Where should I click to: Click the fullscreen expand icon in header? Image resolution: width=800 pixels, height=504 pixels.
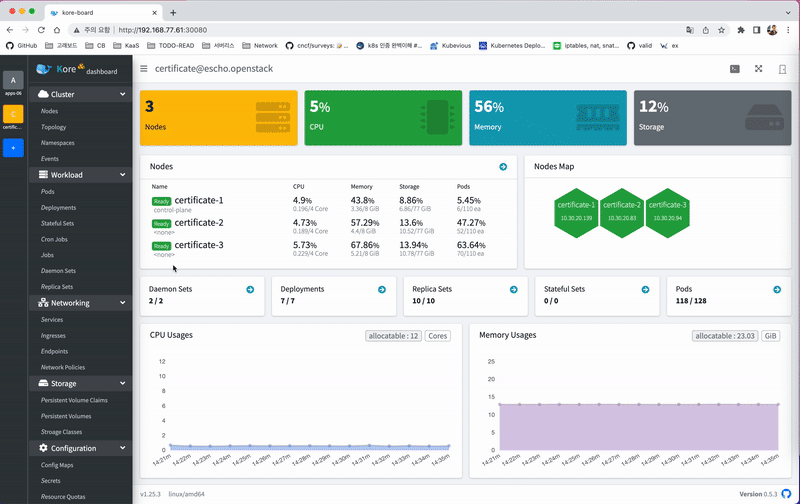point(759,69)
